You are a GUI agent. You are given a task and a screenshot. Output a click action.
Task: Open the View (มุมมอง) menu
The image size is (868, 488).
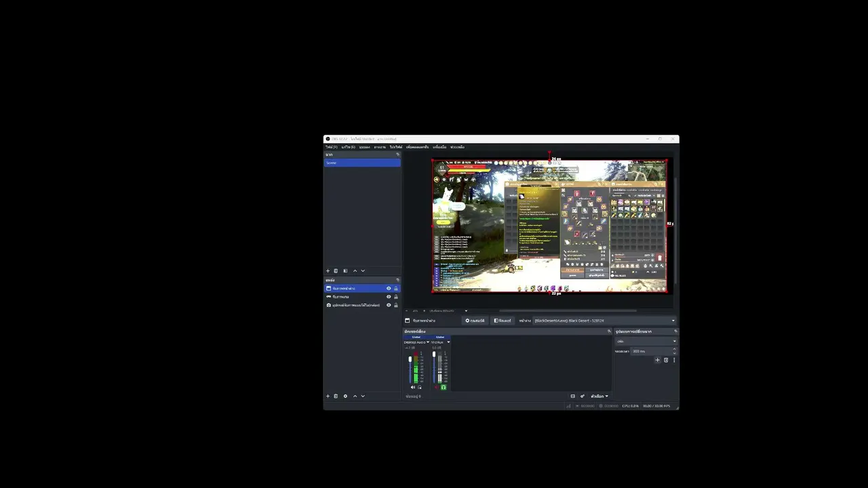[365, 147]
